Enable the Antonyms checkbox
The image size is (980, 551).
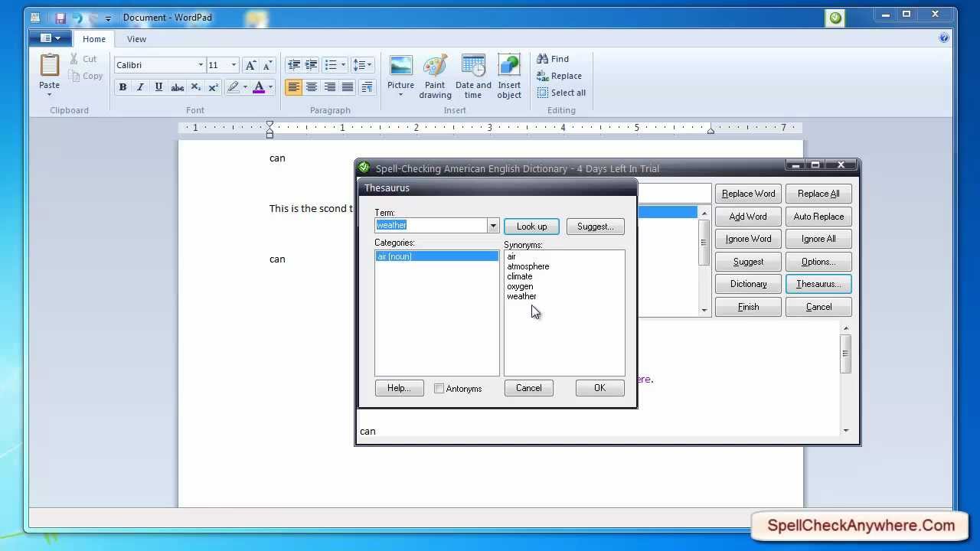[x=439, y=389]
